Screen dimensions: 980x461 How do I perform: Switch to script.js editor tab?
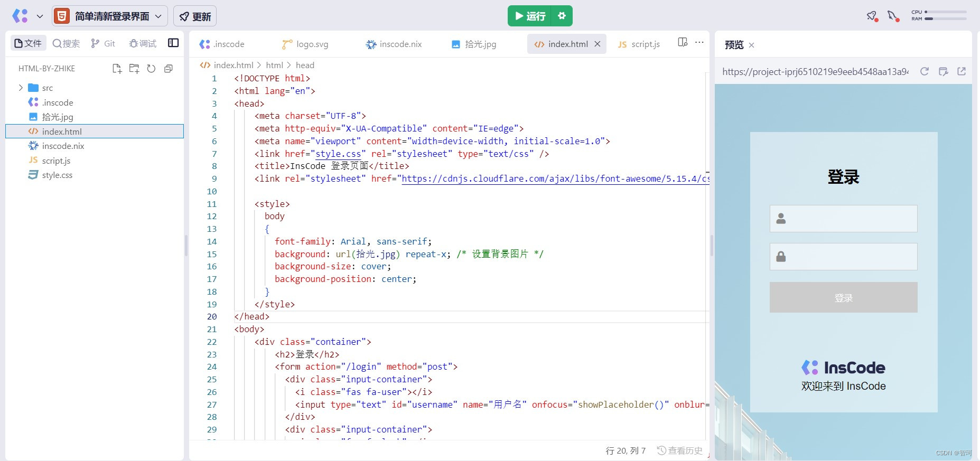coord(639,44)
